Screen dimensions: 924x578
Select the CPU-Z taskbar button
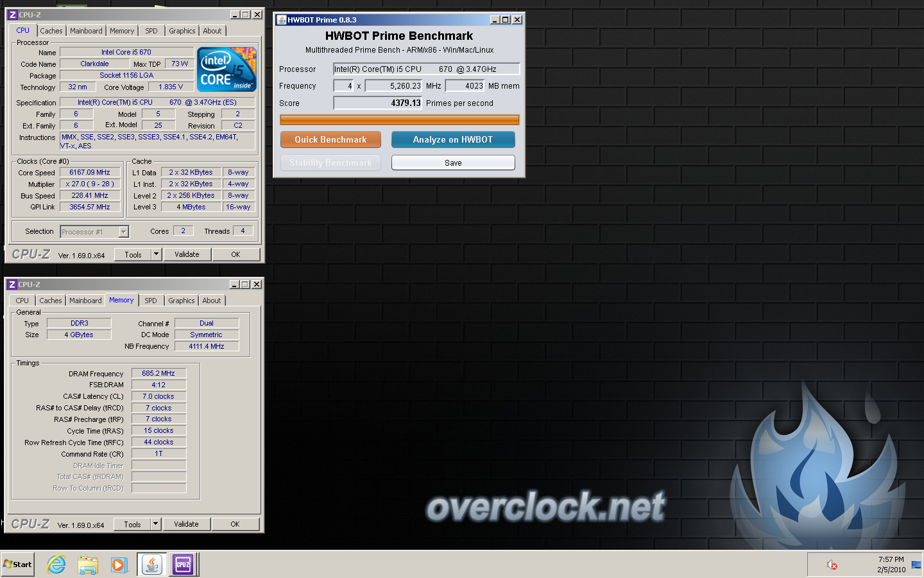[183, 565]
